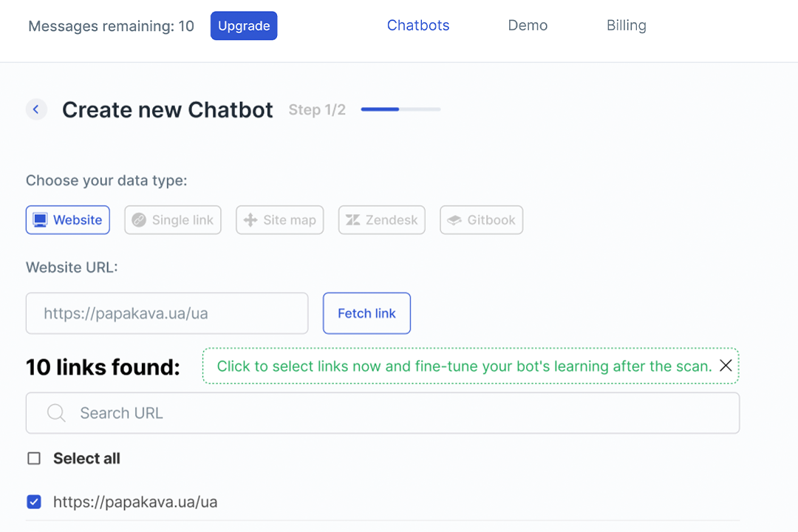Switch to the Demo tab
Screen dimensions: 798x532
528,25
